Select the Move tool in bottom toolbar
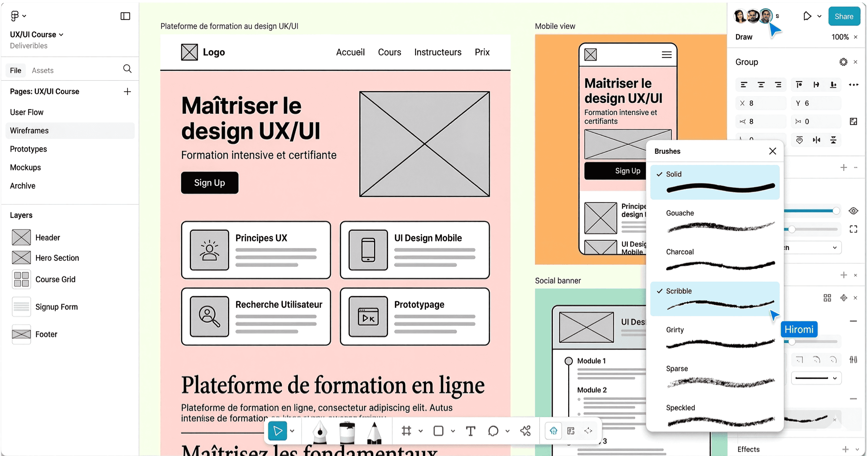868x456 pixels. click(x=277, y=431)
